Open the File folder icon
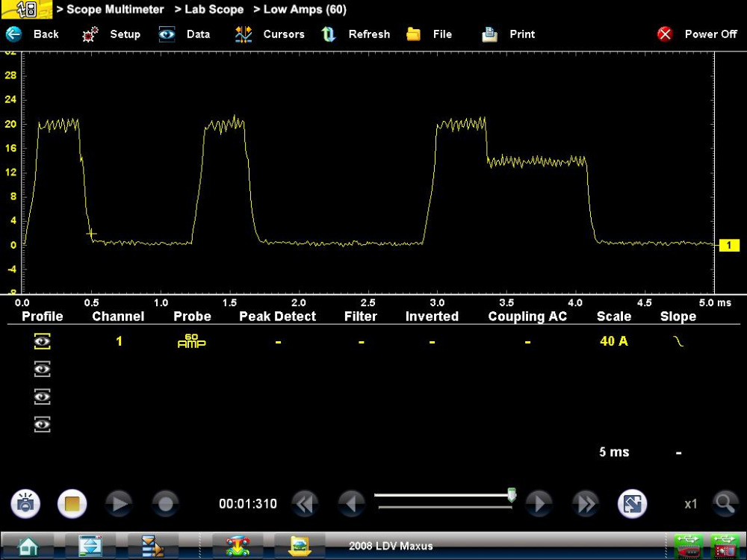 pyautogui.click(x=413, y=34)
